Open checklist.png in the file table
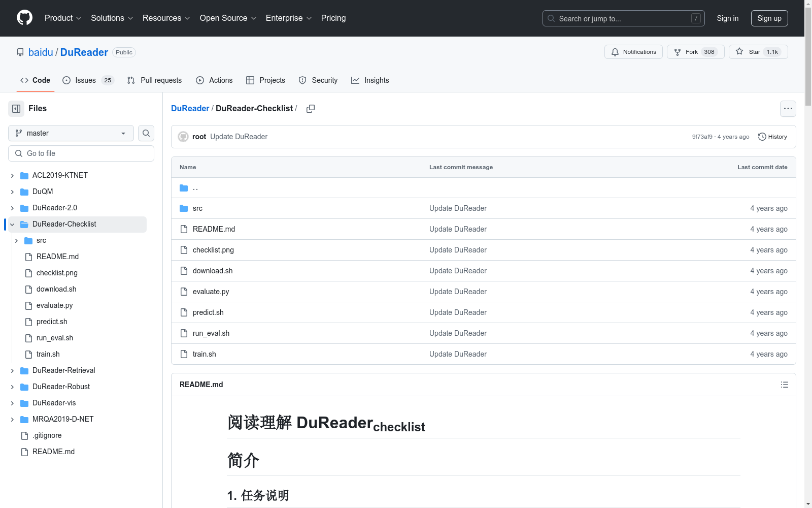Viewport: 812px width, 508px height. (x=213, y=250)
